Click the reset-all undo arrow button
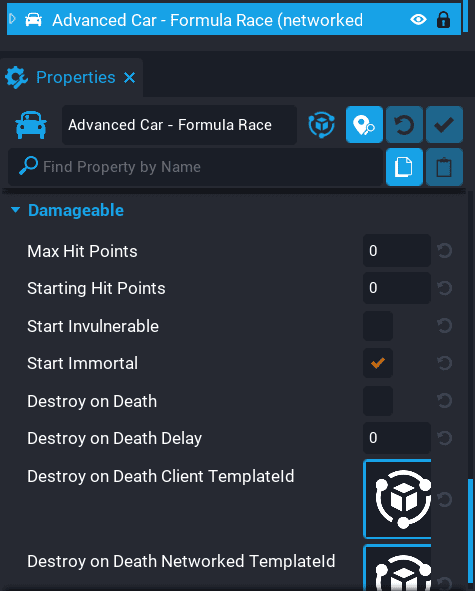The image size is (475, 591). [404, 125]
